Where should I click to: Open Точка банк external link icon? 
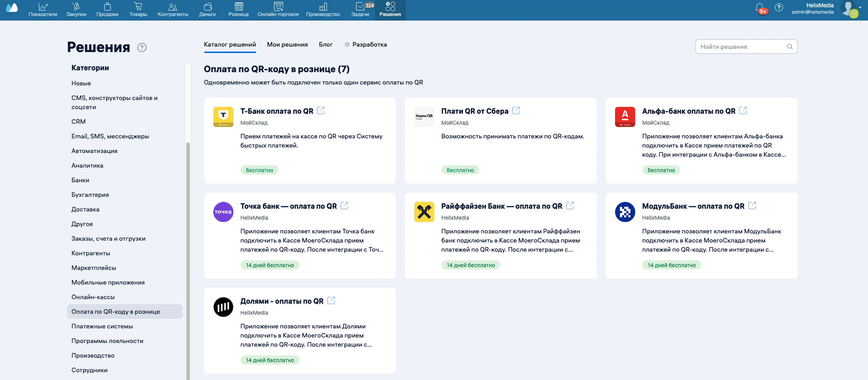click(344, 206)
